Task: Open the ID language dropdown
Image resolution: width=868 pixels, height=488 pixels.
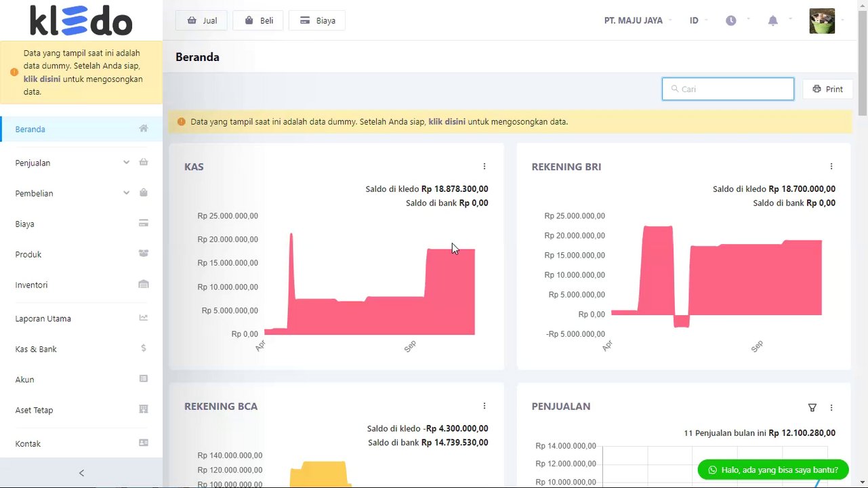Action: 698,20
